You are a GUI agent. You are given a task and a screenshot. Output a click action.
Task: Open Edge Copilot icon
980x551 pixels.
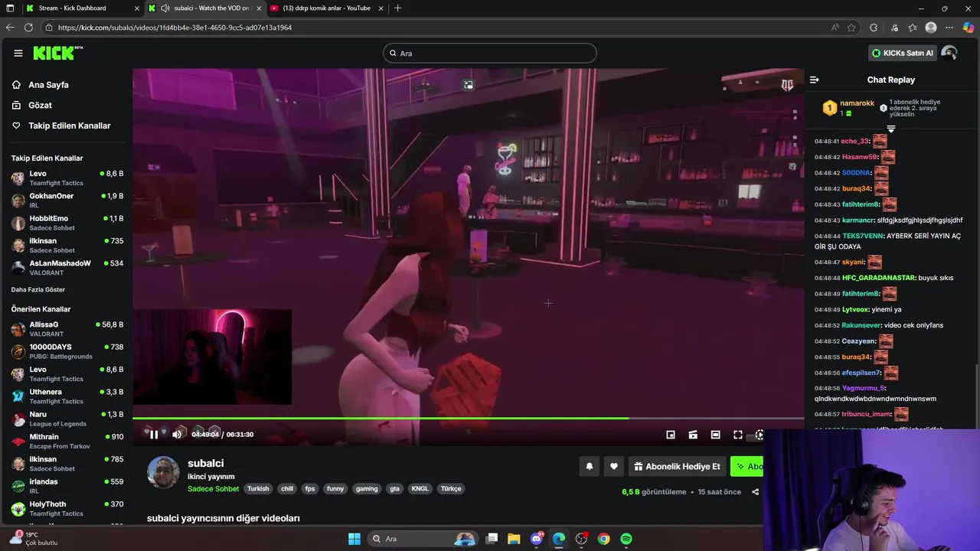coord(969,28)
